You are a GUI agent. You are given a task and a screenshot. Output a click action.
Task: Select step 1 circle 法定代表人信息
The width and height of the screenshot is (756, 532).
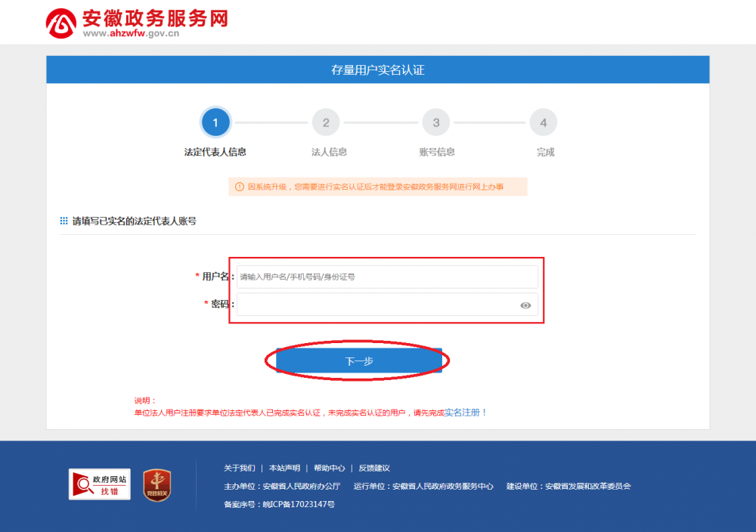(216, 122)
